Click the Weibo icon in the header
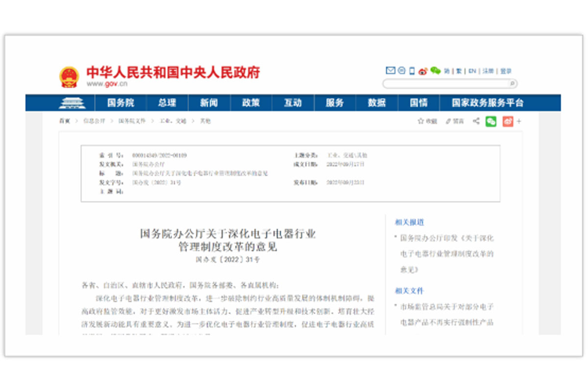Image resolution: width=588 pixels, height=392 pixels. [422, 70]
